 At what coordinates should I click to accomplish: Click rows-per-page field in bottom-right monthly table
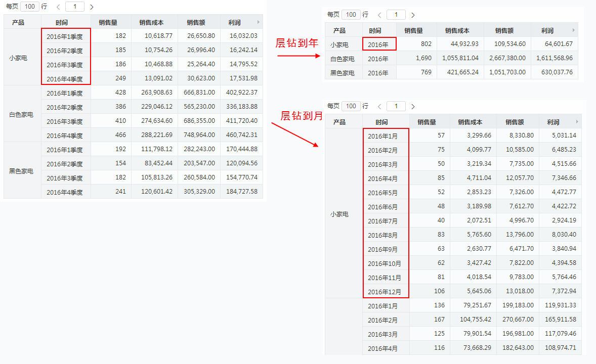coord(351,106)
